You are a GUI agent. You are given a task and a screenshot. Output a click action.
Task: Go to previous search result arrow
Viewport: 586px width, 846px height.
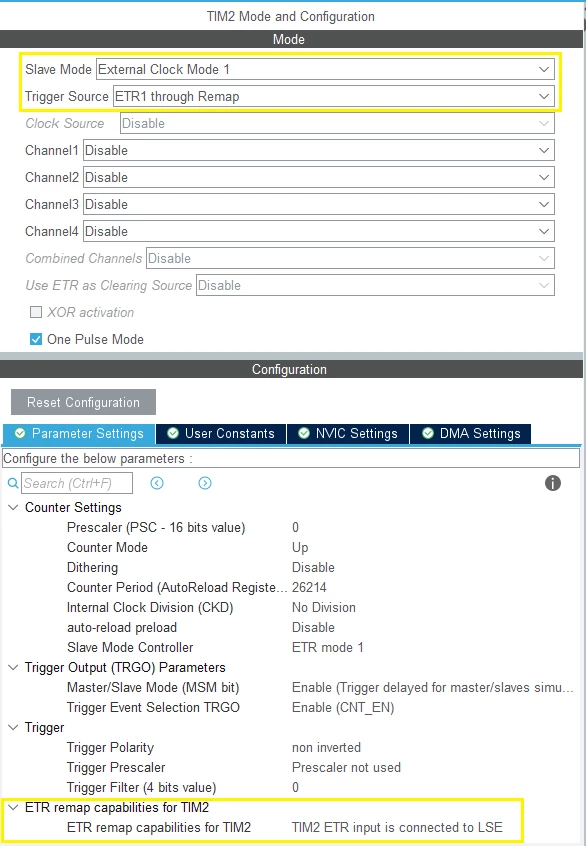pos(157,483)
